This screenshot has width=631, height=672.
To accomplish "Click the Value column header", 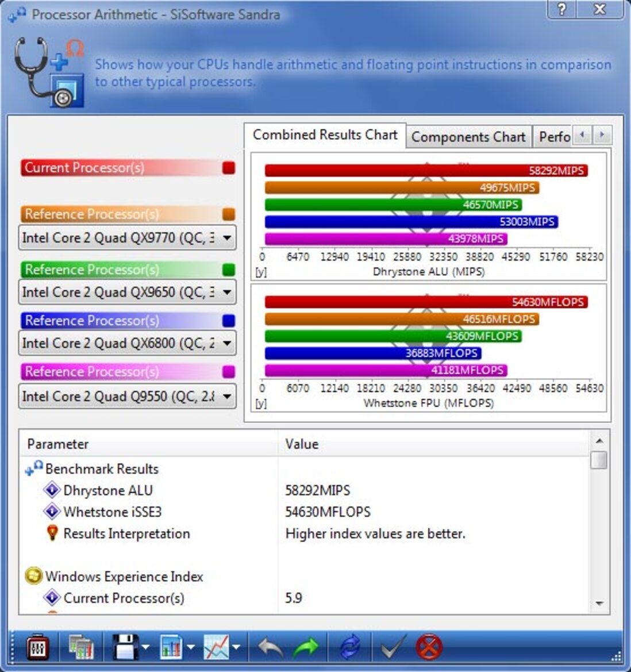I will coord(434,444).
